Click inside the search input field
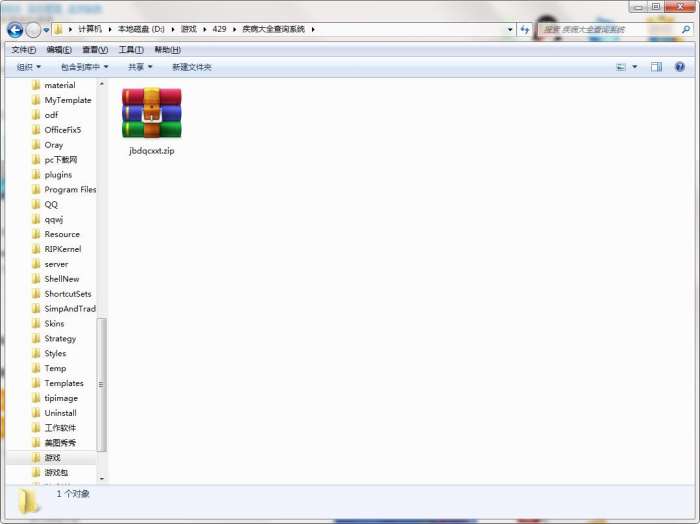700x524 pixels. pyautogui.click(x=608, y=29)
